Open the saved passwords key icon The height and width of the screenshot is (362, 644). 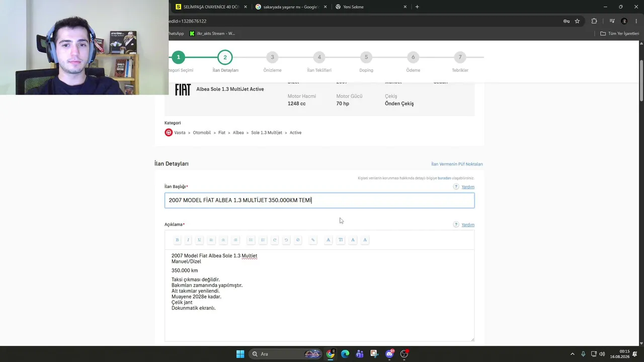566,21
